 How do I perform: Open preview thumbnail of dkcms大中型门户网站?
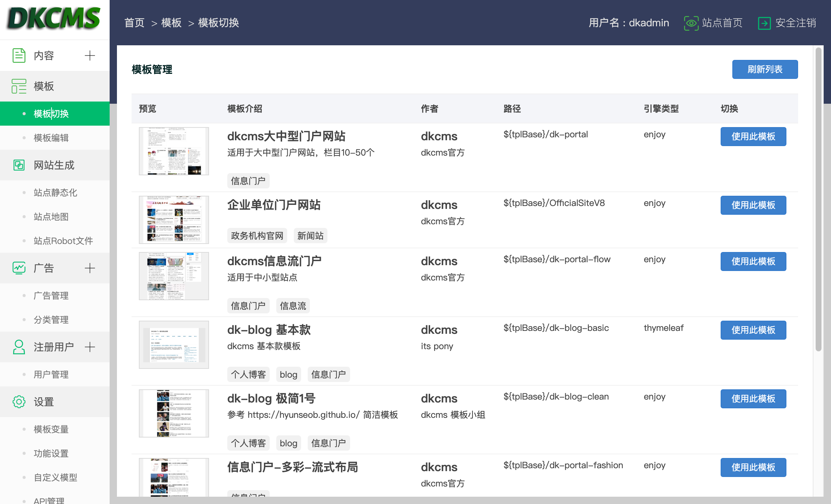point(174,151)
